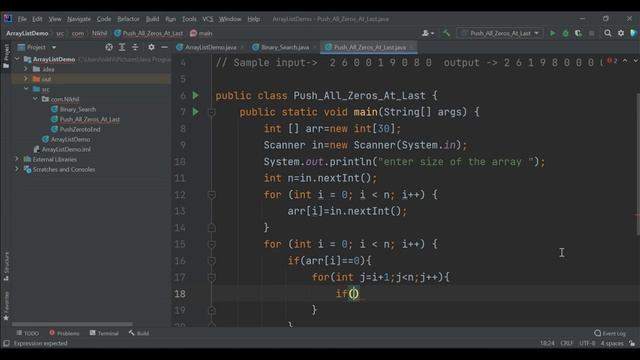The height and width of the screenshot is (360, 640).
Task: Expand all in Project panel
Action: 122,47
